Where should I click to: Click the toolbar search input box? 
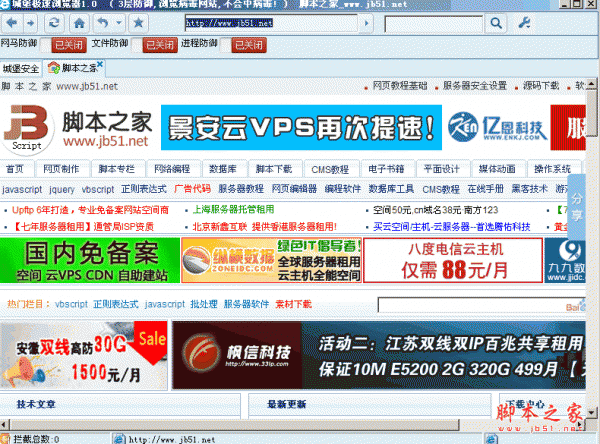(434, 24)
